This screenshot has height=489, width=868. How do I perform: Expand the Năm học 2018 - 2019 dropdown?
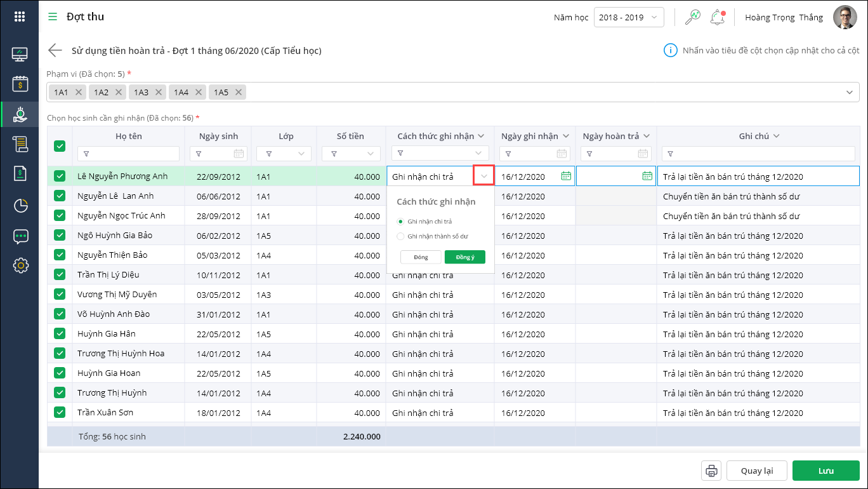629,18
